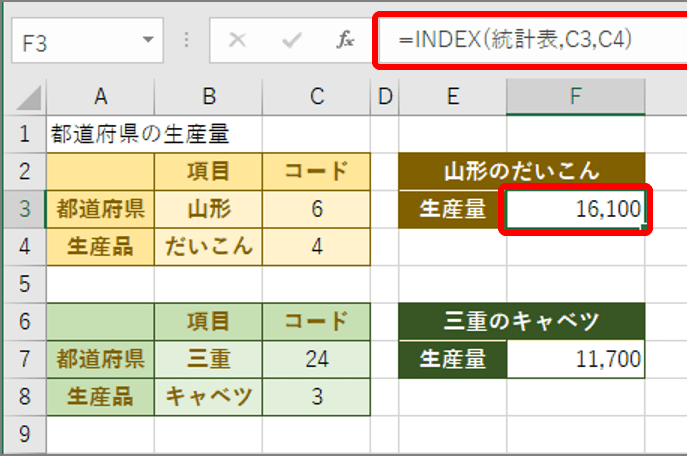Select column A header

100,97
